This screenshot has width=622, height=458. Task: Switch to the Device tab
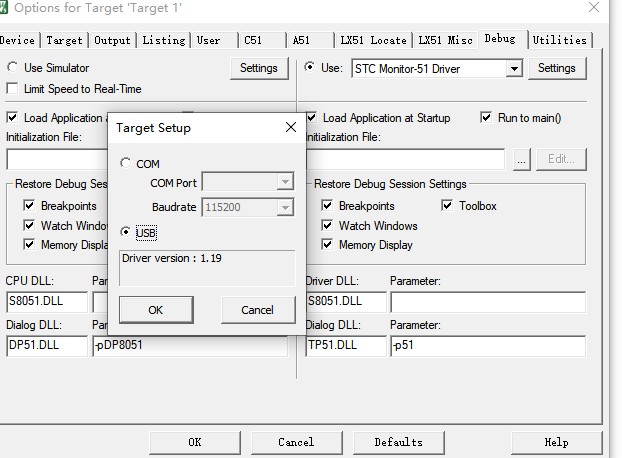pyautogui.click(x=18, y=40)
